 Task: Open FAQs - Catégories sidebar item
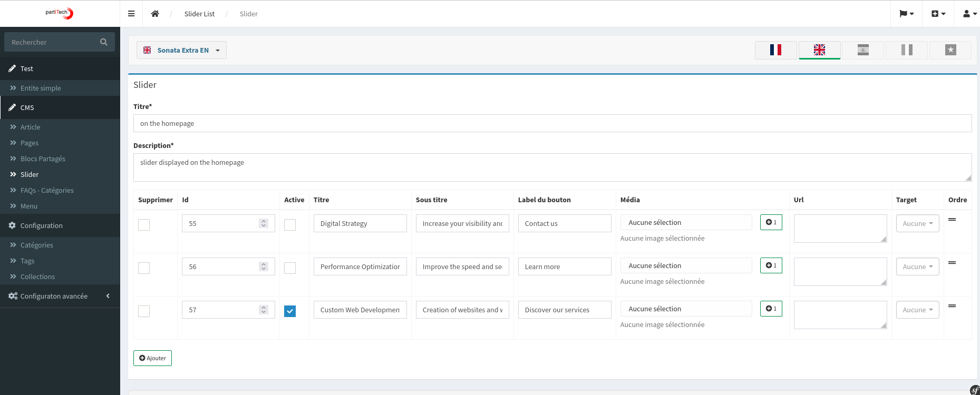coord(47,190)
